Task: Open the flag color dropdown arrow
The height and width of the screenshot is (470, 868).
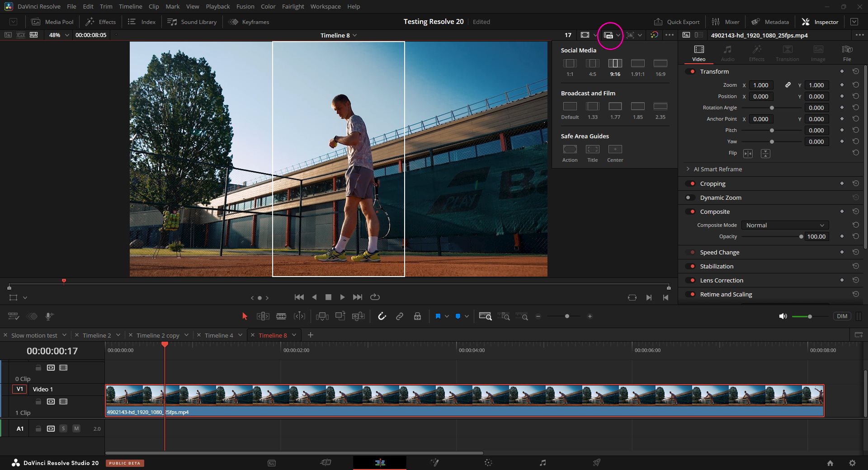Action: pyautogui.click(x=447, y=316)
